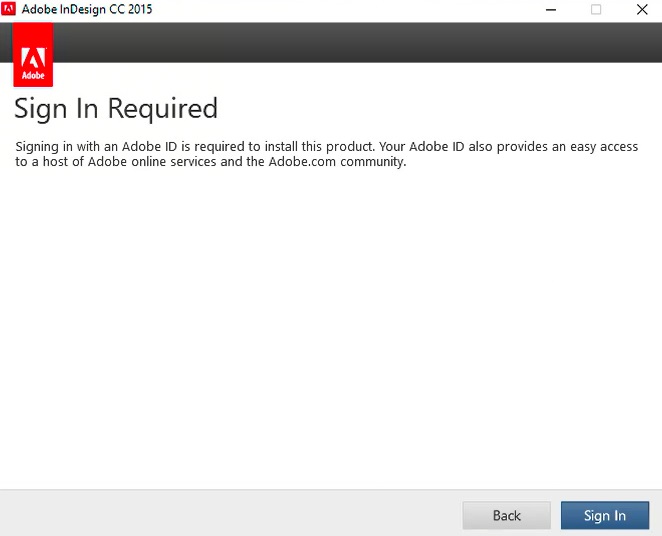This screenshot has height=536, width=662.
Task: Click the red Adobe logo
Action: coord(33,56)
